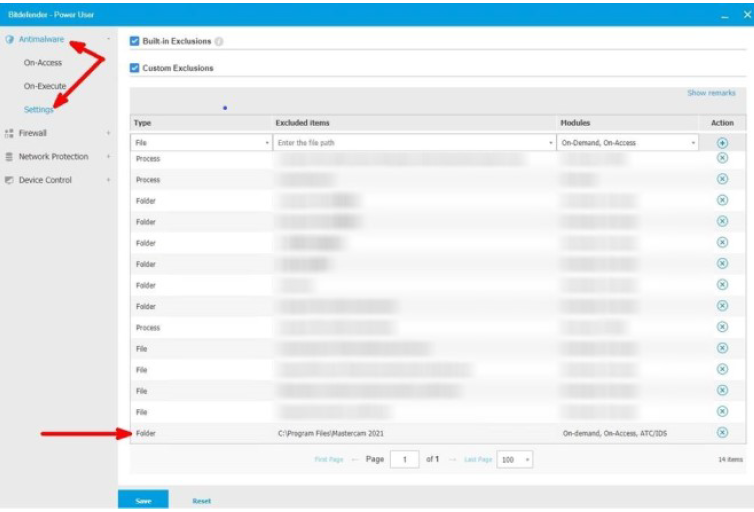Click the Show remarks link
This screenshot has height=512, width=754.
point(711,93)
